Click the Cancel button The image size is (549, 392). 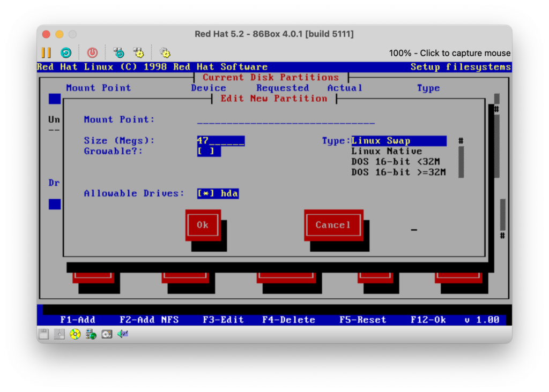[333, 225]
